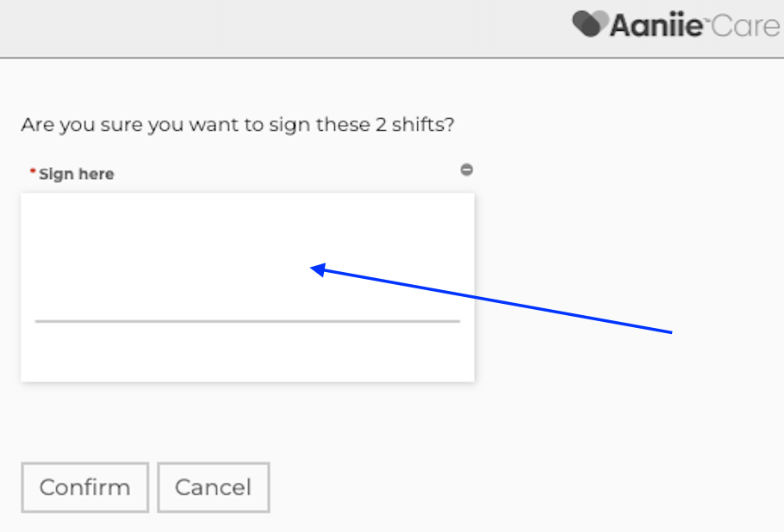
Task: Click the red required asterisk
Action: 33,173
